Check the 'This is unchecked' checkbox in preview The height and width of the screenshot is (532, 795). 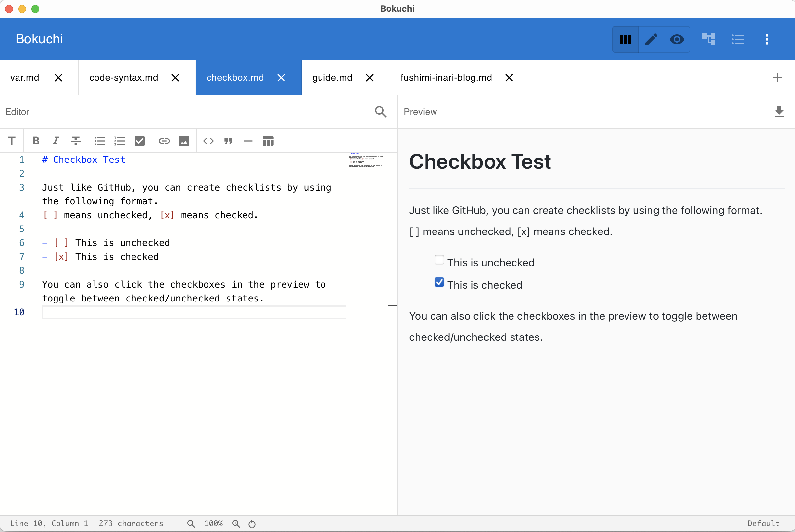coord(439,260)
